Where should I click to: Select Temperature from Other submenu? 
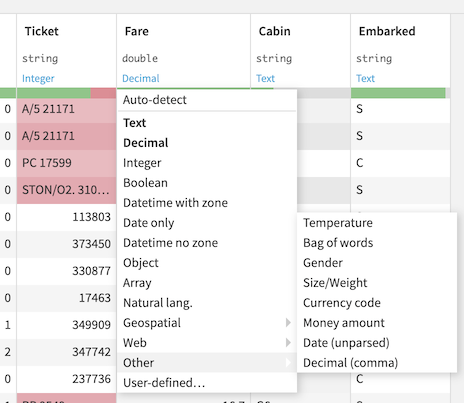point(377,223)
